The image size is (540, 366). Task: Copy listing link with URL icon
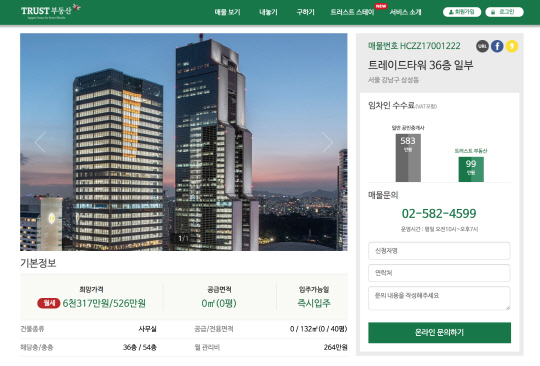[482, 46]
